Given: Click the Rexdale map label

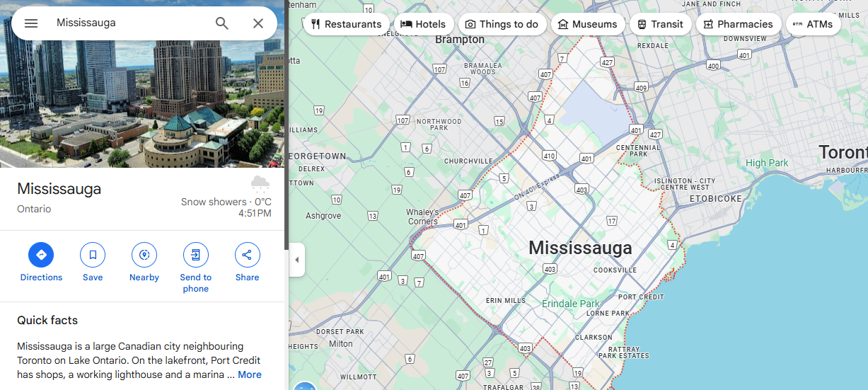Looking at the screenshot, I should tap(652, 46).
